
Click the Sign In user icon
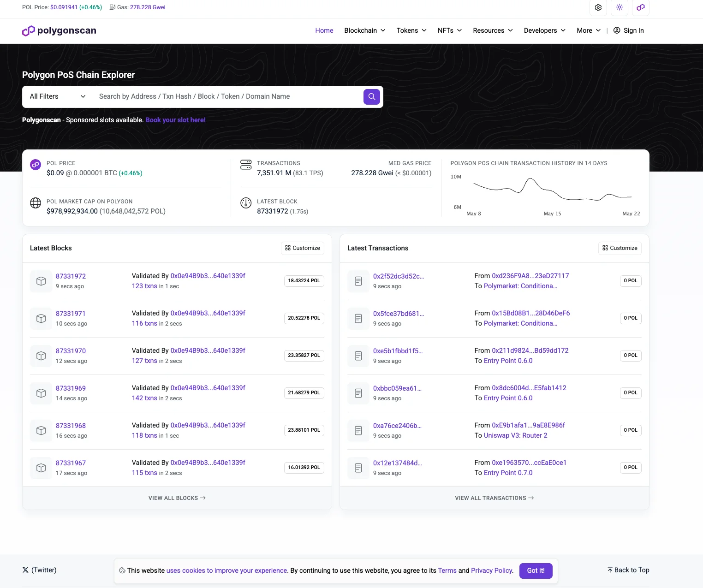coord(617,30)
